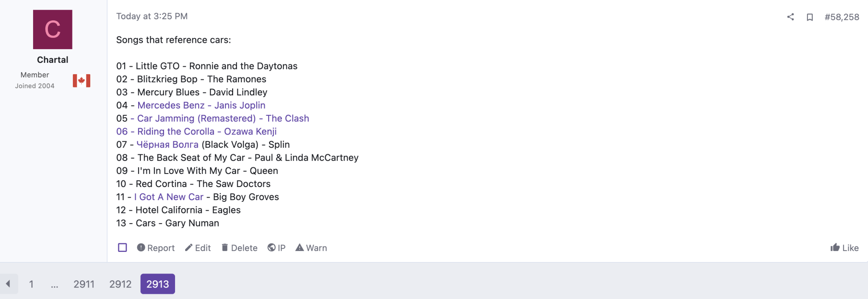868x299 pixels.
Task: Open I Got A New Car link
Action: (x=169, y=197)
